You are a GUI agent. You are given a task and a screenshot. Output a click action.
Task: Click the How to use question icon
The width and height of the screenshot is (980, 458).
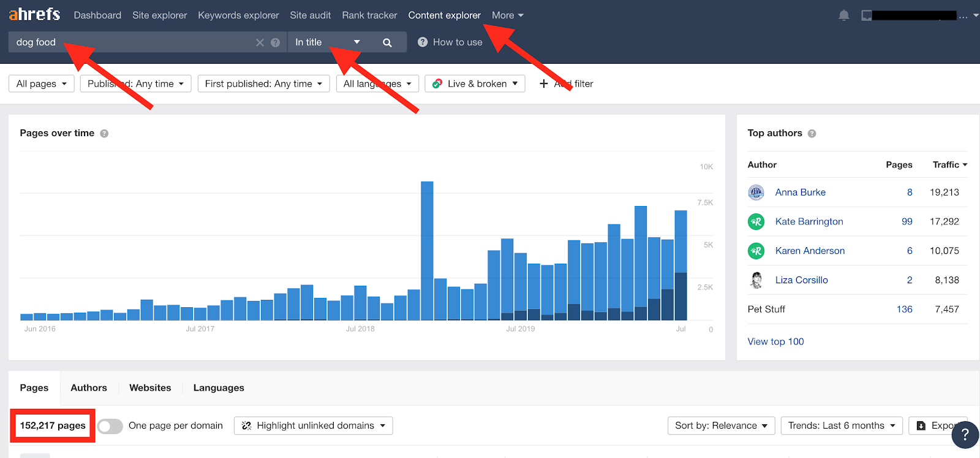[423, 42]
